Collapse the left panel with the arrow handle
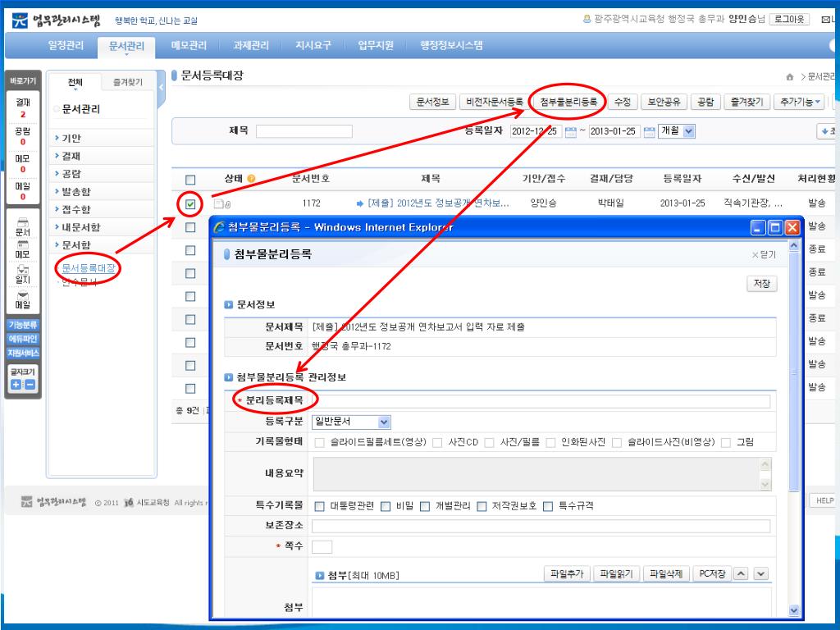840x630 pixels. (162, 87)
